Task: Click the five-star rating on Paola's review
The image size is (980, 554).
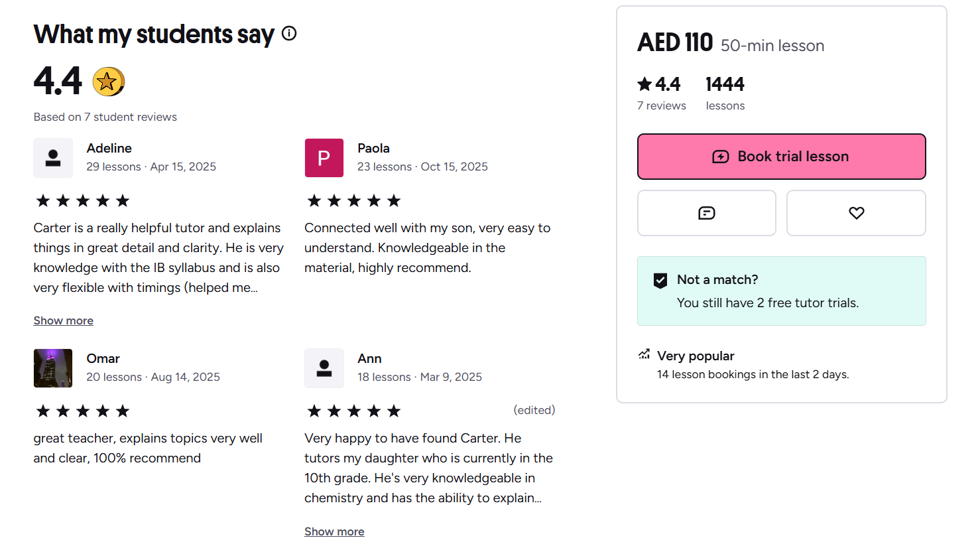Action: tap(354, 201)
